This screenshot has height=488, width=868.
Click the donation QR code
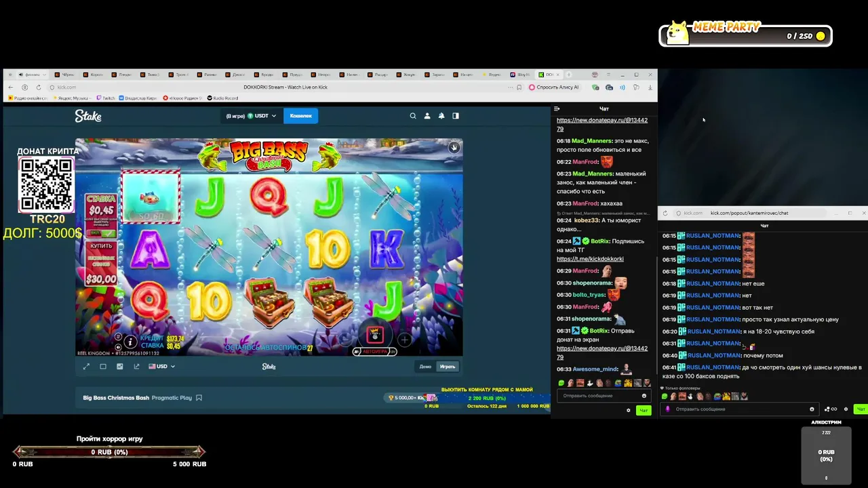[x=46, y=185]
